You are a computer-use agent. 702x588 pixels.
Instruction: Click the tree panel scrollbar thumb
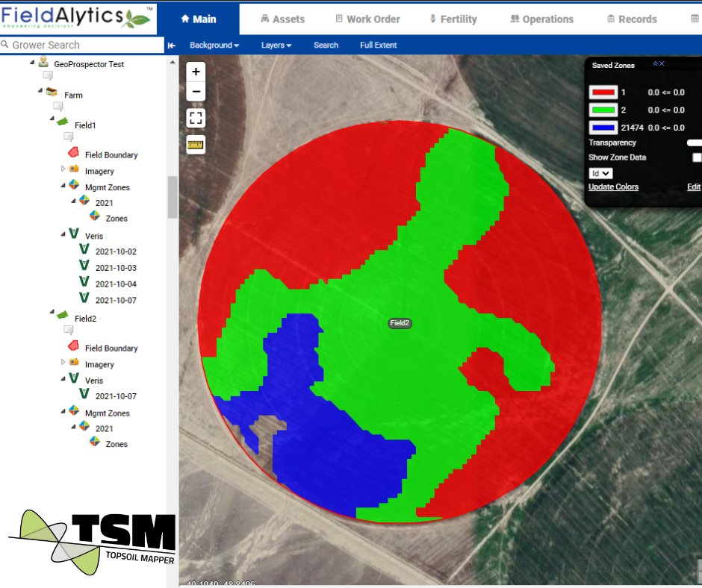pyautogui.click(x=173, y=197)
